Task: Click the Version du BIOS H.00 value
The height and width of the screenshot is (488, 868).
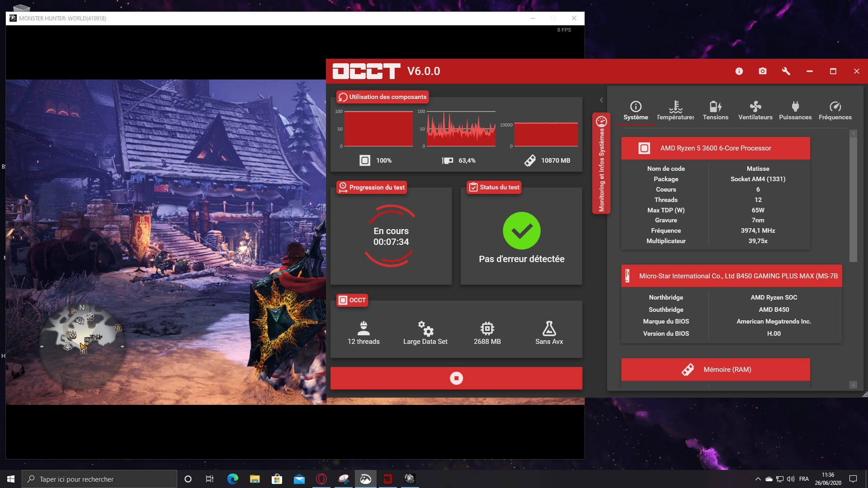Action: [x=774, y=333]
